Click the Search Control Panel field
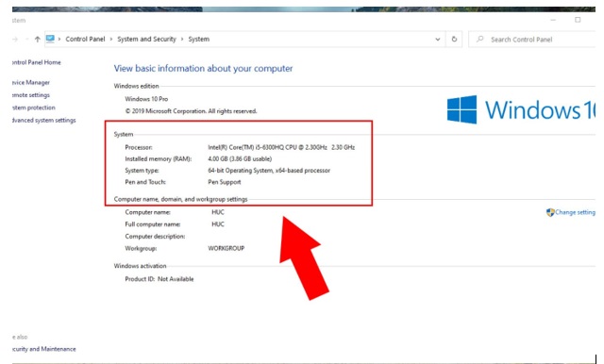The height and width of the screenshot is (364, 604). point(531,40)
